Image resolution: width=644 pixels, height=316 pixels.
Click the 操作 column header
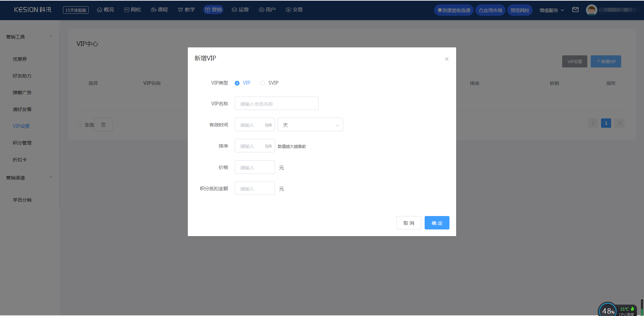[611, 83]
